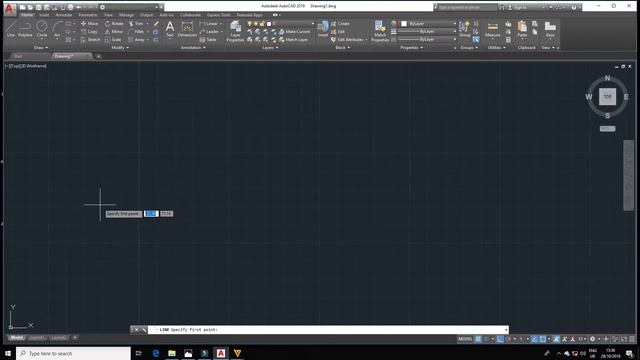Toggle ortho mode in status bar
The width and height of the screenshot is (640, 360).
(x=500, y=339)
